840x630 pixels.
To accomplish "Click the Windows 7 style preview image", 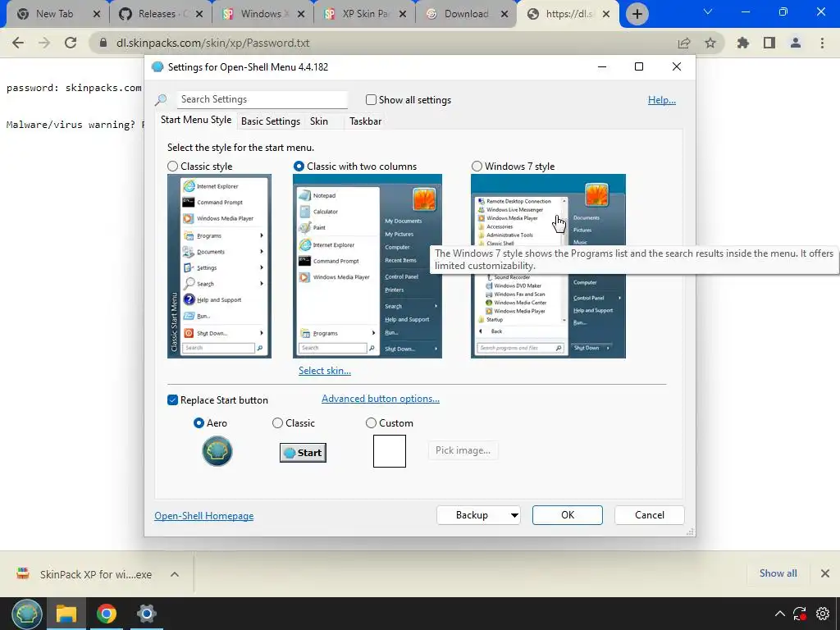I will tap(548, 267).
